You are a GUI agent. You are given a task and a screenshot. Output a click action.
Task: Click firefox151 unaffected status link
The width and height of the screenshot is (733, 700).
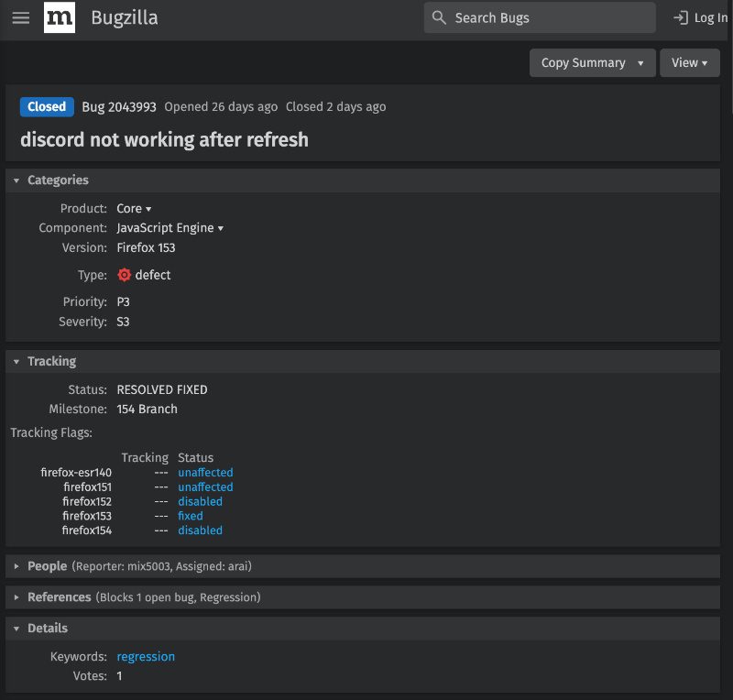coord(205,487)
